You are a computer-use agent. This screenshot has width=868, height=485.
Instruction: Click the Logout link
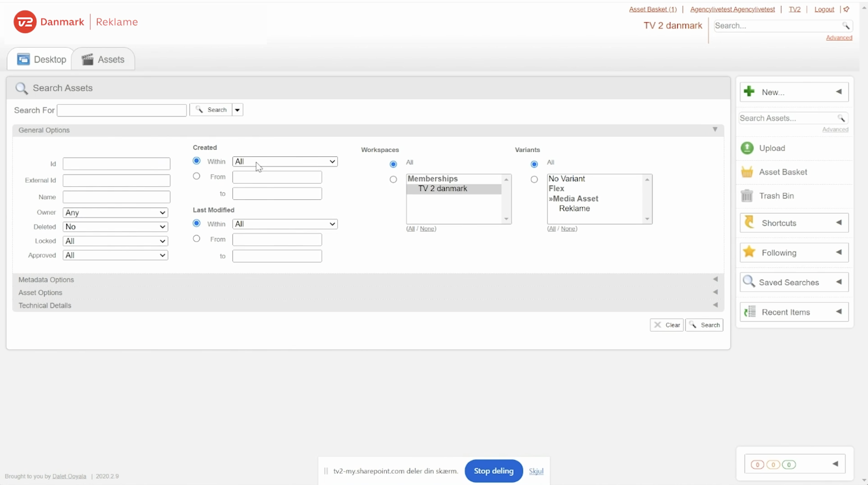824,9
